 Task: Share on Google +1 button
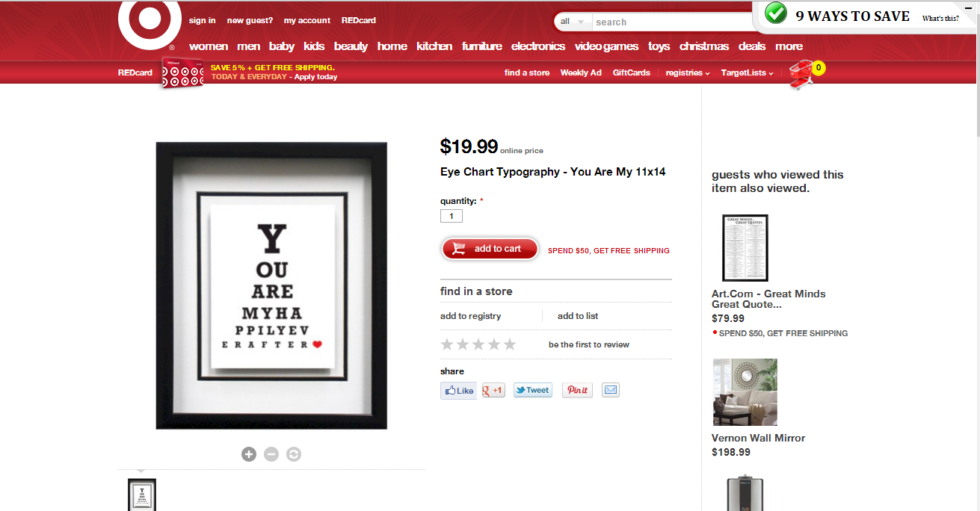[493, 390]
